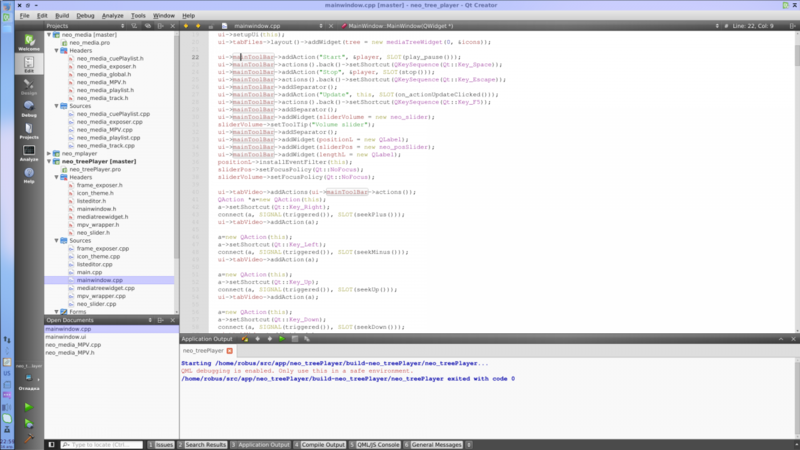Screen dimensions: 800x450
Task: Start debugging with the Run-Debug button
Action: 28,422
